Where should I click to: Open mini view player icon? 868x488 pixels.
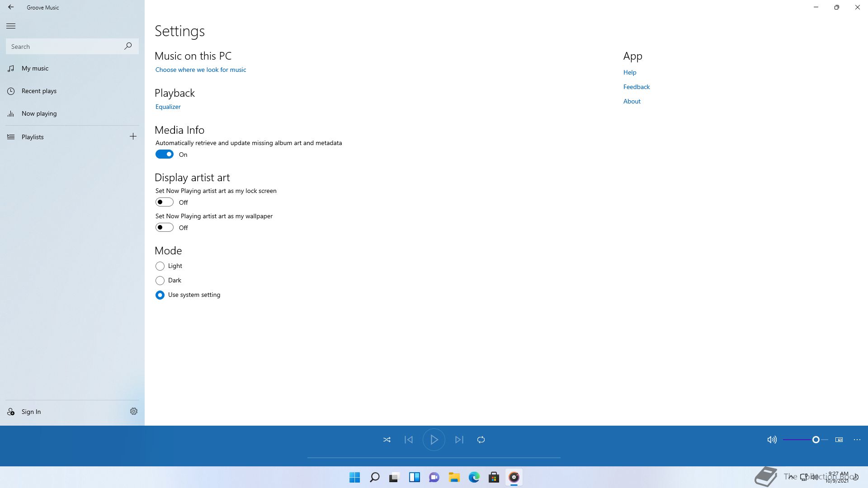pyautogui.click(x=839, y=440)
